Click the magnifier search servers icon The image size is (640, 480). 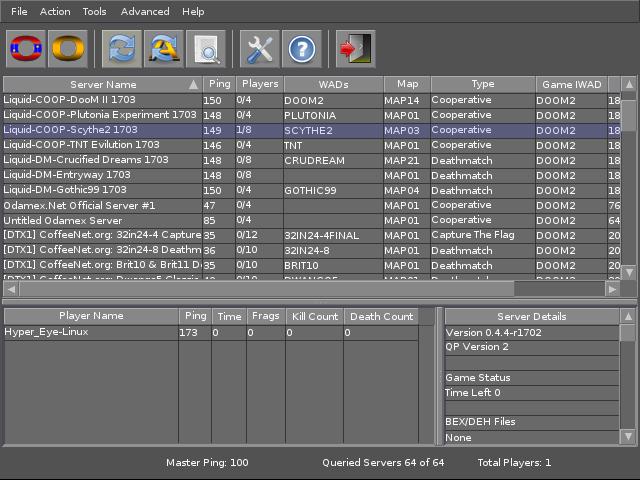(x=206, y=48)
